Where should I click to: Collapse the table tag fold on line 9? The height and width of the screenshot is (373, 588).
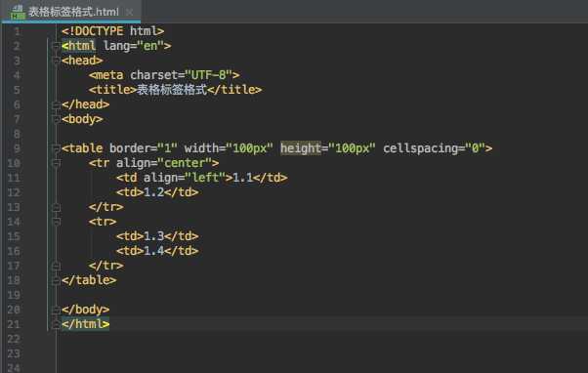56,148
